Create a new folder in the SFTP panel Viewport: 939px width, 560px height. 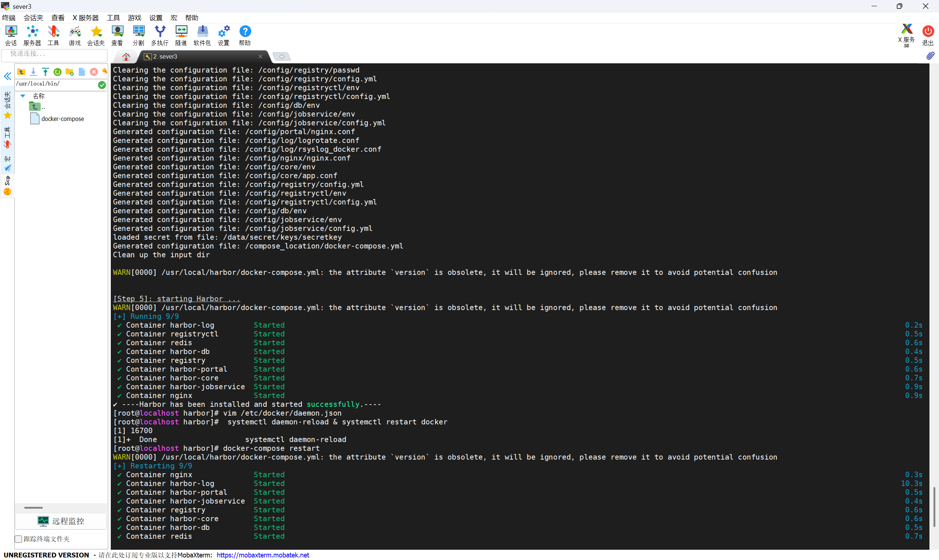tap(69, 72)
